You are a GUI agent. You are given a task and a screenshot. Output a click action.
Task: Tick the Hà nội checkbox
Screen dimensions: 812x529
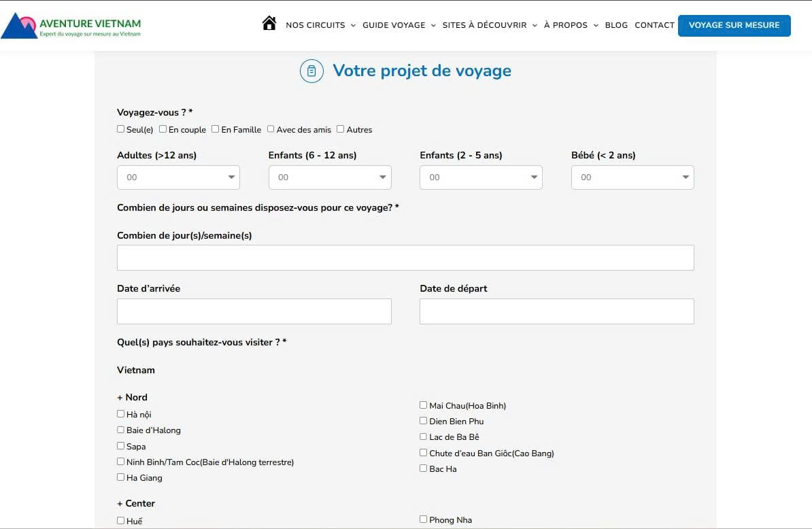pyautogui.click(x=120, y=413)
